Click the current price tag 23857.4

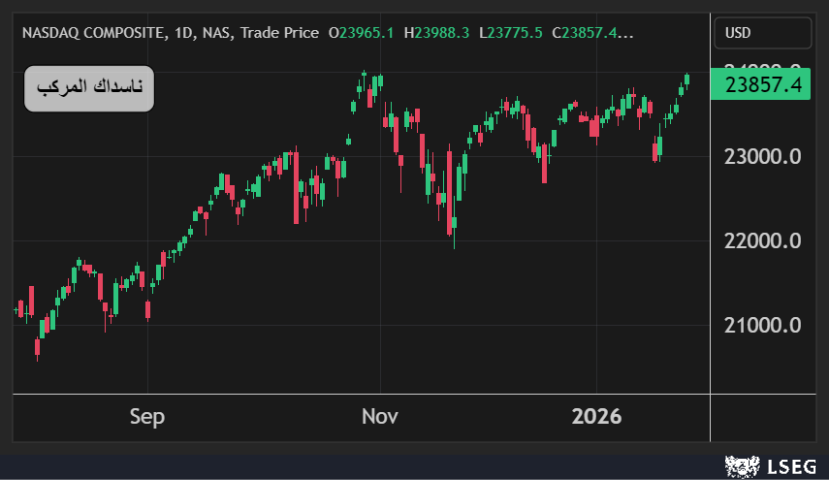766,86
